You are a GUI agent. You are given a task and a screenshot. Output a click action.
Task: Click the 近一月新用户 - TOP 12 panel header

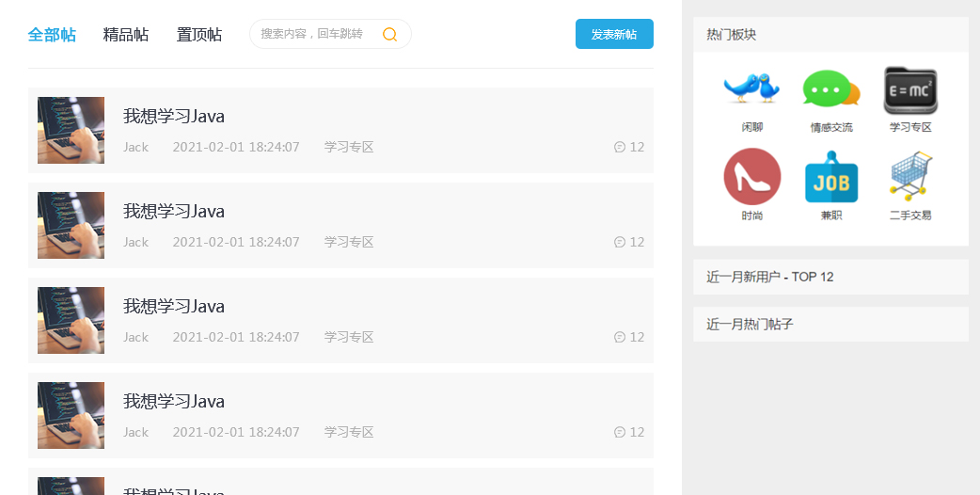pyautogui.click(x=770, y=277)
